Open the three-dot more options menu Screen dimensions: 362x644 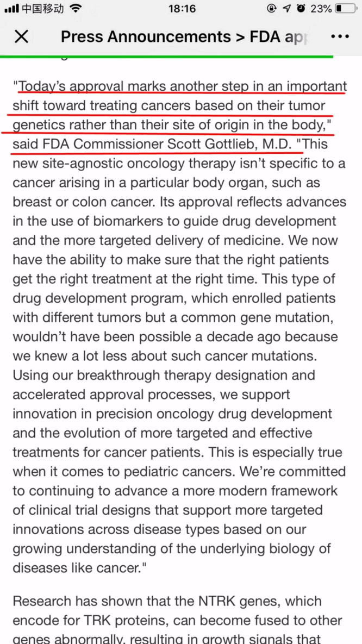[x=340, y=36]
